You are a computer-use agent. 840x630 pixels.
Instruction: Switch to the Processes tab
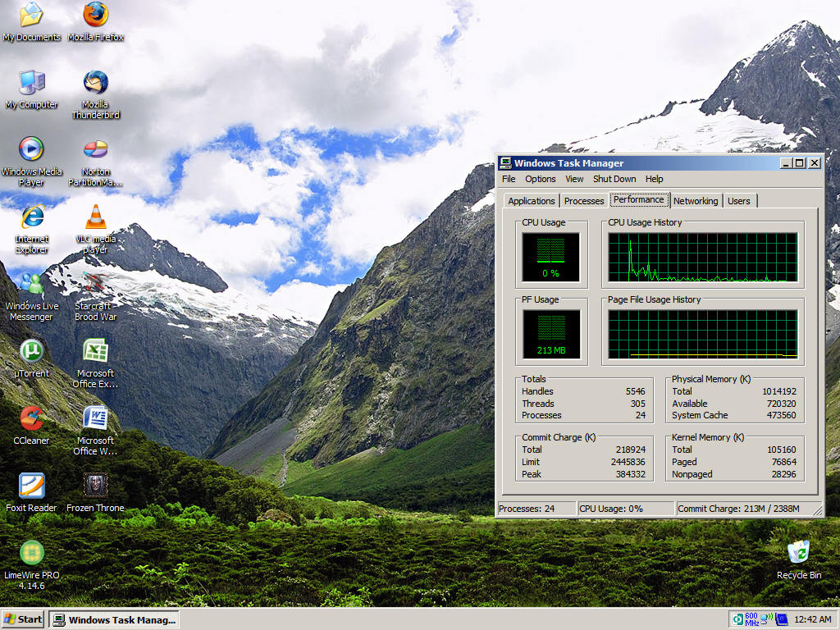584,201
